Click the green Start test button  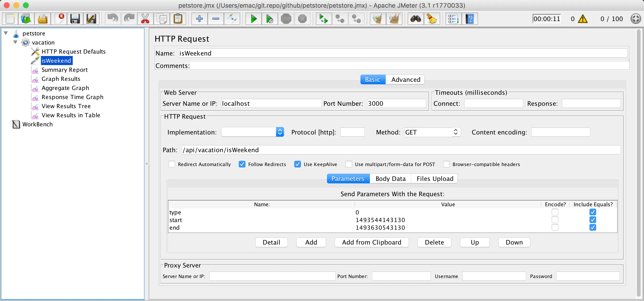(x=254, y=19)
